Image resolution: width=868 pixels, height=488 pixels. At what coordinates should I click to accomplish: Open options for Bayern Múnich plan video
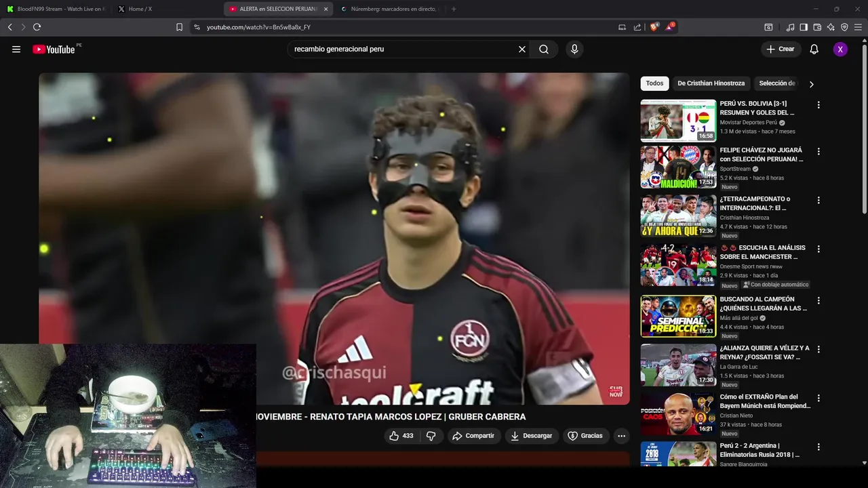[818, 398]
